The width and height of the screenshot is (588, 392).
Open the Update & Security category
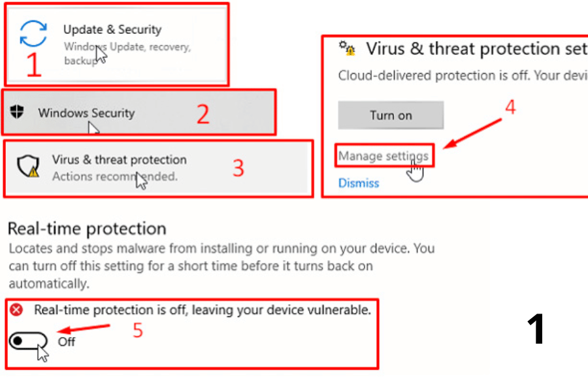tap(112, 29)
